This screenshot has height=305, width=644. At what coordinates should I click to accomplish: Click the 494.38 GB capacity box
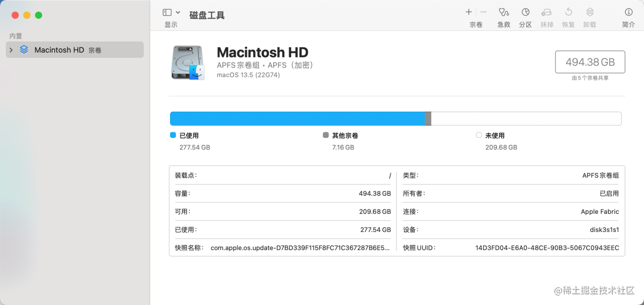[x=590, y=62]
